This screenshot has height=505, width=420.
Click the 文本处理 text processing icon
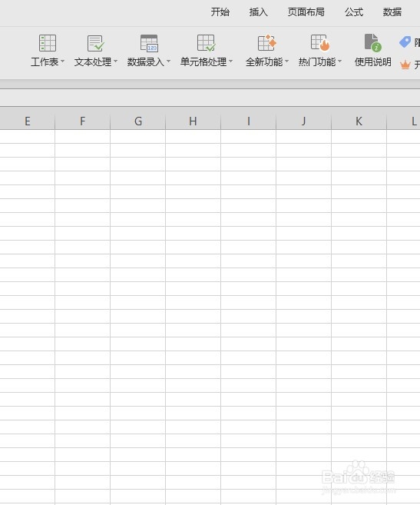[x=95, y=43]
